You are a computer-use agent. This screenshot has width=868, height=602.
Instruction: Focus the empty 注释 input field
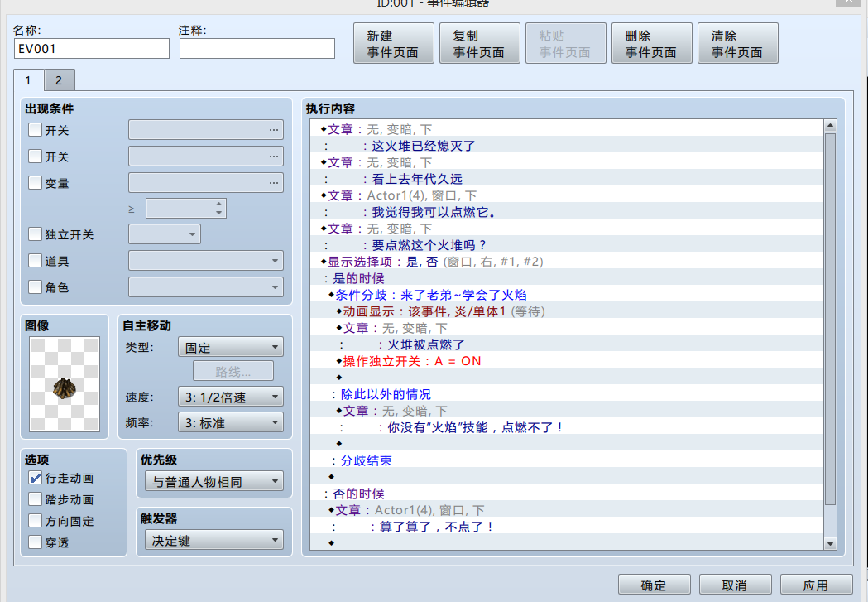(257, 49)
